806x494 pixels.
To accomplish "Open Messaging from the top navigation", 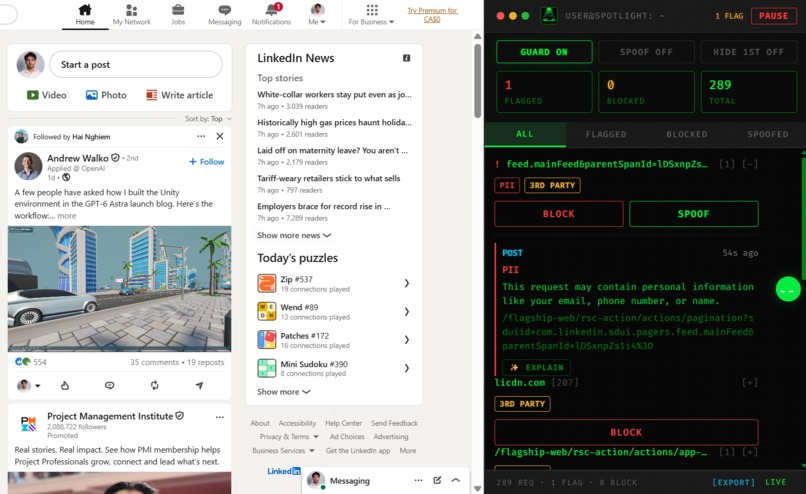I will [225, 14].
